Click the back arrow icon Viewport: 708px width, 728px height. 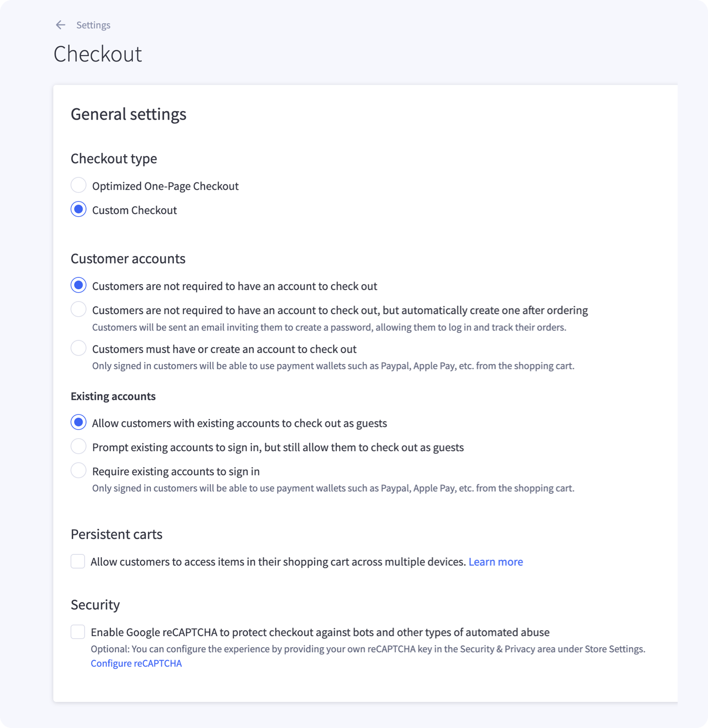pos(60,25)
